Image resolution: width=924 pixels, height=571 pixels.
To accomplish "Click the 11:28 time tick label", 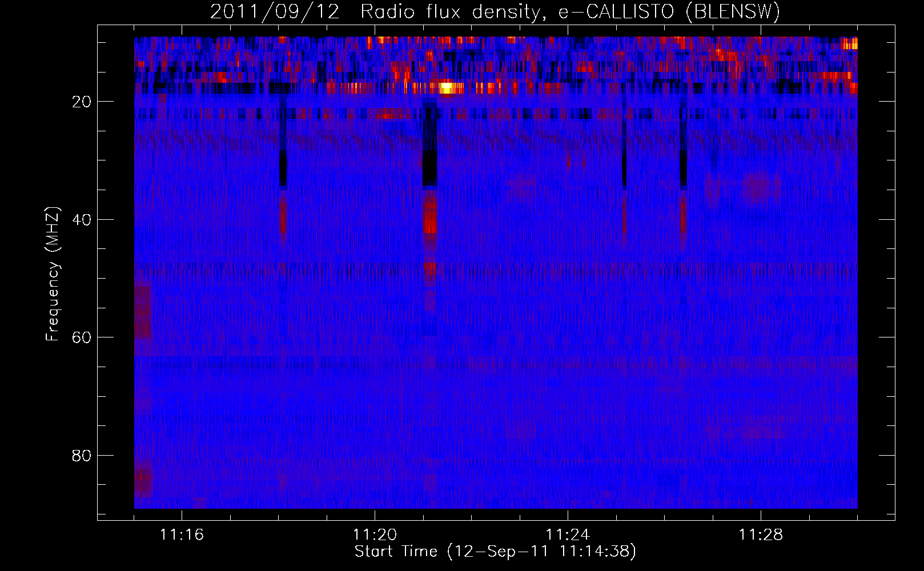I will click(x=761, y=535).
